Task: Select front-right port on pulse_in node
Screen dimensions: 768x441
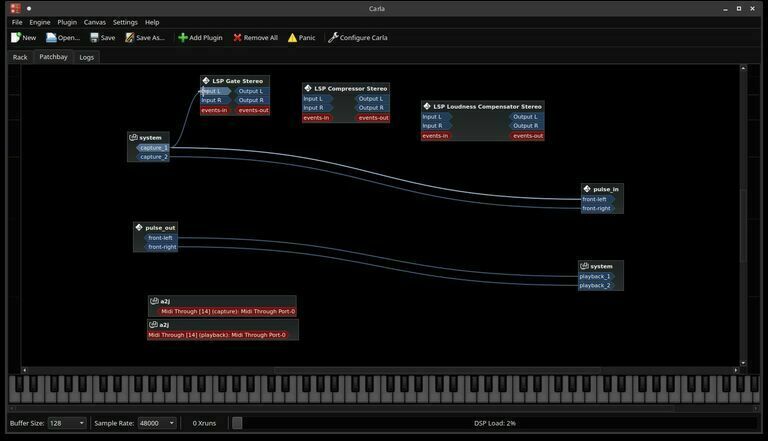Action: point(597,208)
